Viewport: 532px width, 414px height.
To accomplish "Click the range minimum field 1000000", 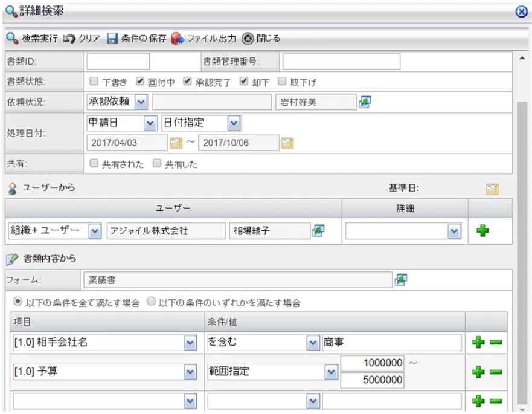I will [x=372, y=363].
